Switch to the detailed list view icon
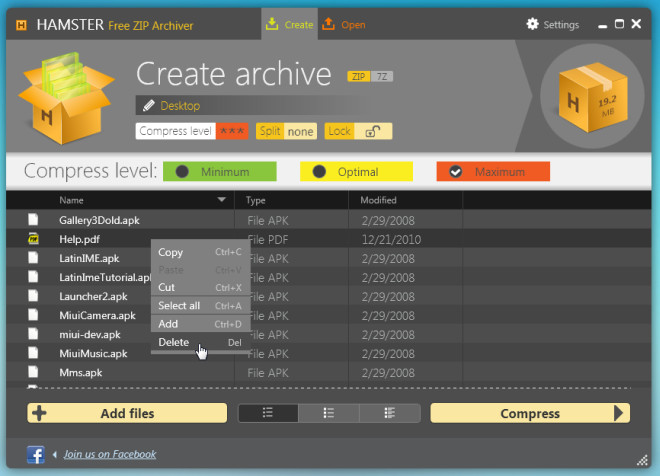The width and height of the screenshot is (660, 476). (390, 413)
